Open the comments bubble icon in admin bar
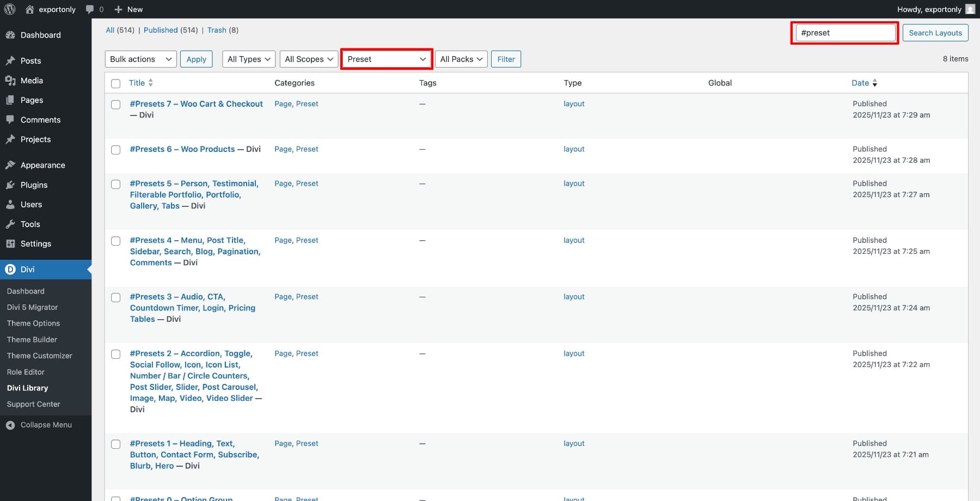The width and height of the screenshot is (980, 501). (90, 9)
